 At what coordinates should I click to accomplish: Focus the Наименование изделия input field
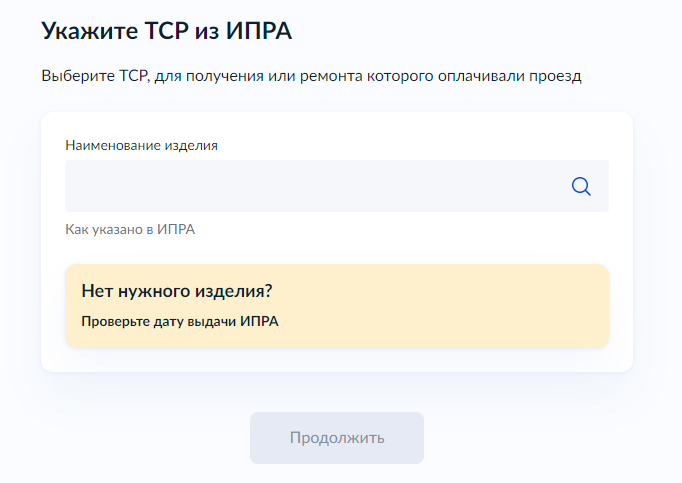pos(337,186)
